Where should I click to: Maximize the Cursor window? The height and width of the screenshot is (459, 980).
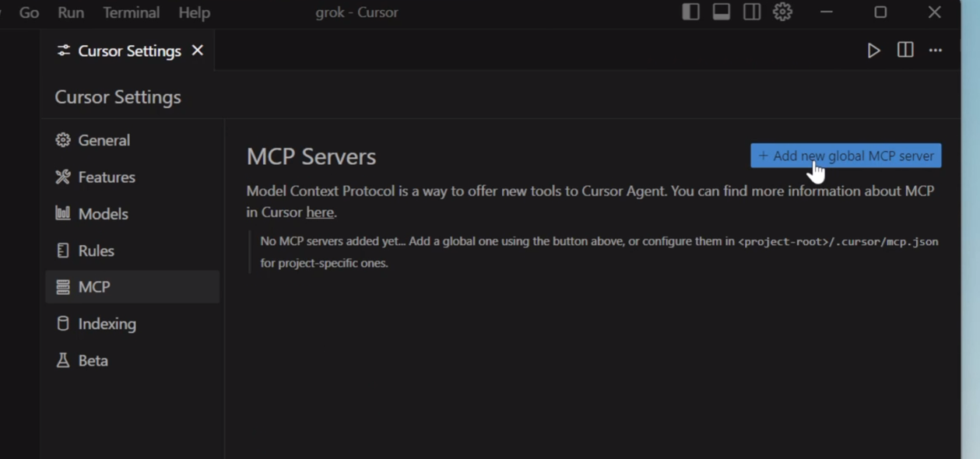(x=880, y=12)
